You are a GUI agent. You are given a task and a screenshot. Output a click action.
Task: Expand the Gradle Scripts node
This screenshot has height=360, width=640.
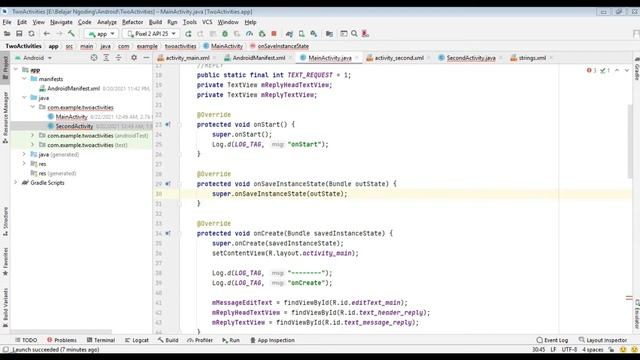coord(16,182)
